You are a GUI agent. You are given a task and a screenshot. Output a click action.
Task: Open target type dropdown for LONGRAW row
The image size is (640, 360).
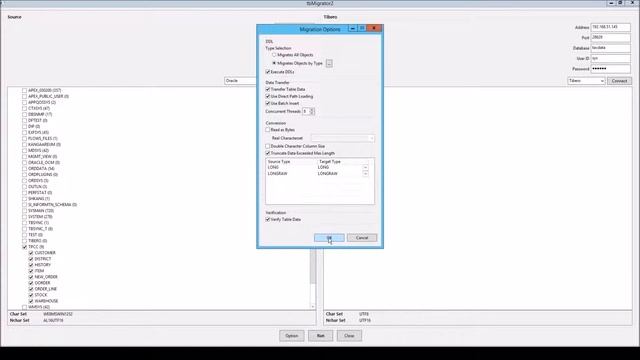(365, 174)
